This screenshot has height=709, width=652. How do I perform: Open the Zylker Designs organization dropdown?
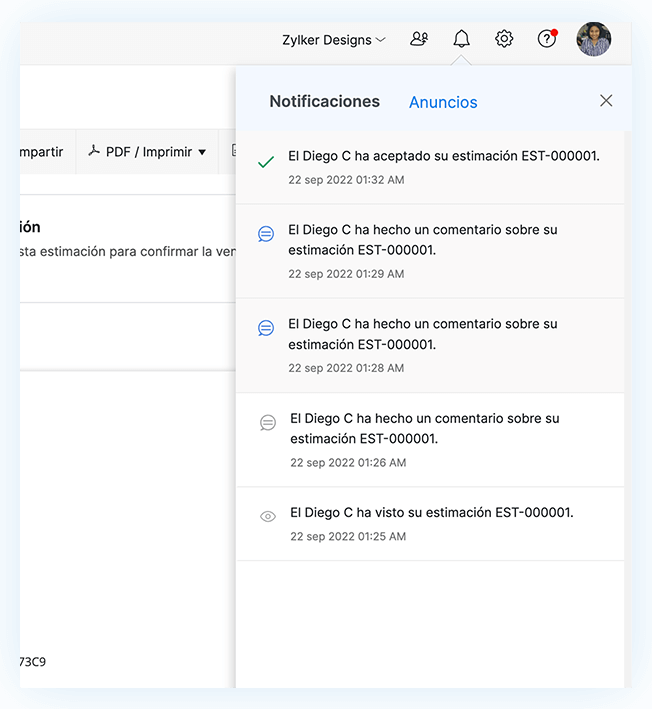334,40
